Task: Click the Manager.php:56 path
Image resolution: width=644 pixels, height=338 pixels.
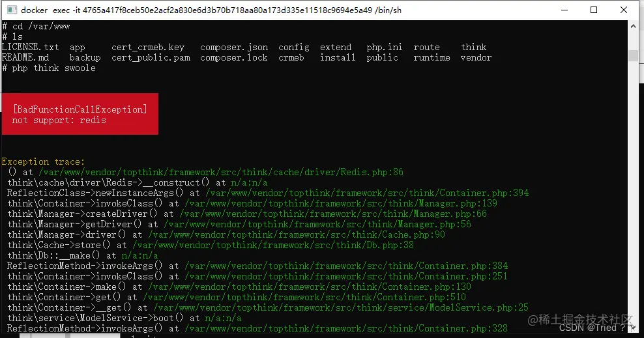Action: [317, 224]
